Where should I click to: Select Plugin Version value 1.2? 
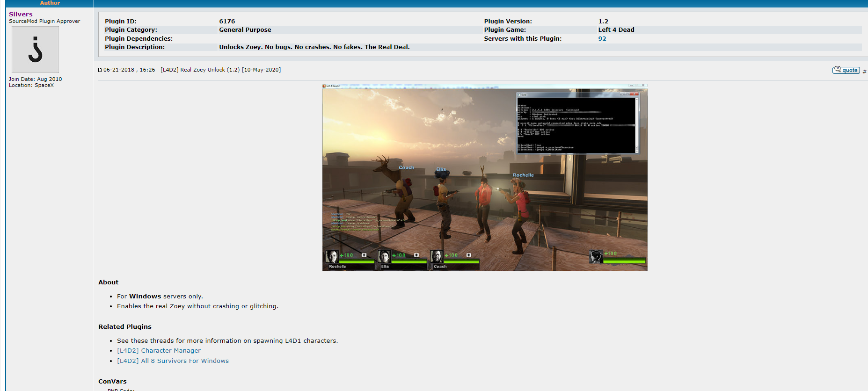tap(603, 22)
